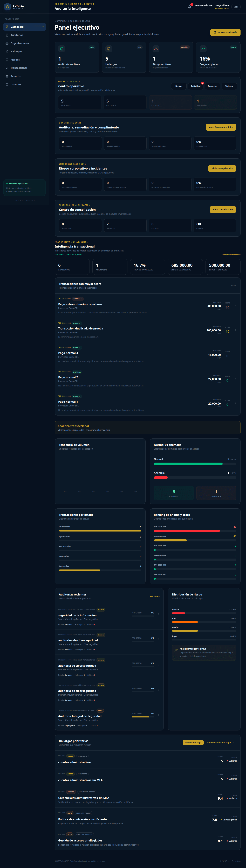Click the Críticos tile in Centro operativo

click(170, 102)
